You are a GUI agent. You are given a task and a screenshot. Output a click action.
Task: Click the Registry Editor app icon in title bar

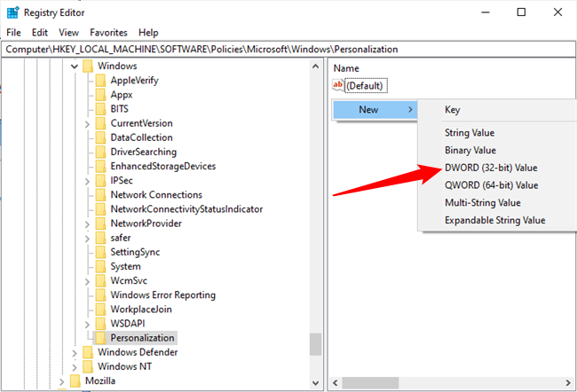(x=13, y=12)
